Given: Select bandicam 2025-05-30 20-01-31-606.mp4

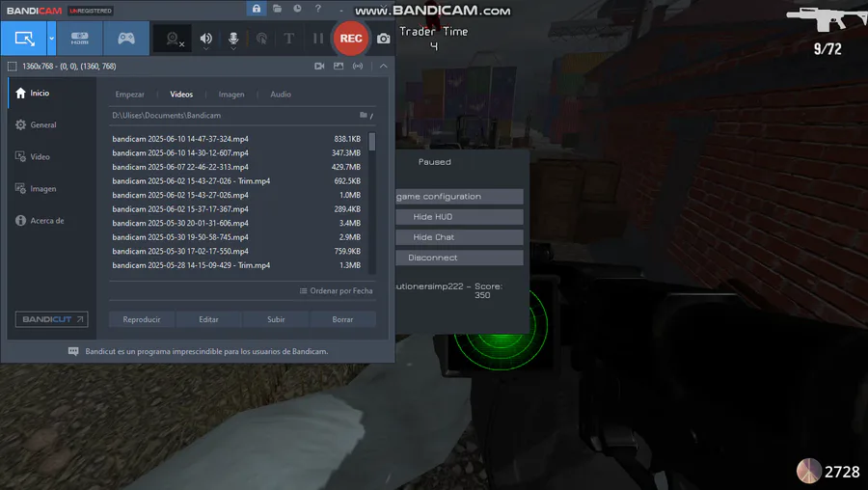Looking at the screenshot, I should point(238,223).
